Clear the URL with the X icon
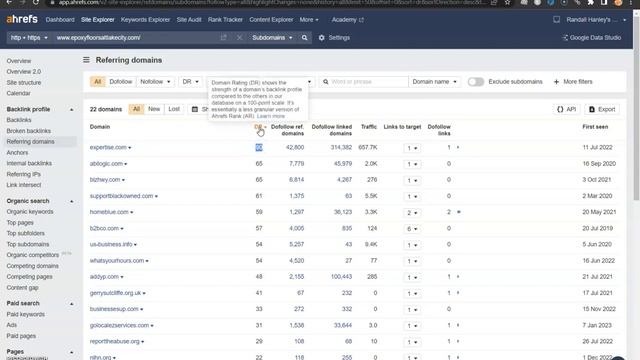This screenshot has width=640, height=360. click(x=240, y=38)
